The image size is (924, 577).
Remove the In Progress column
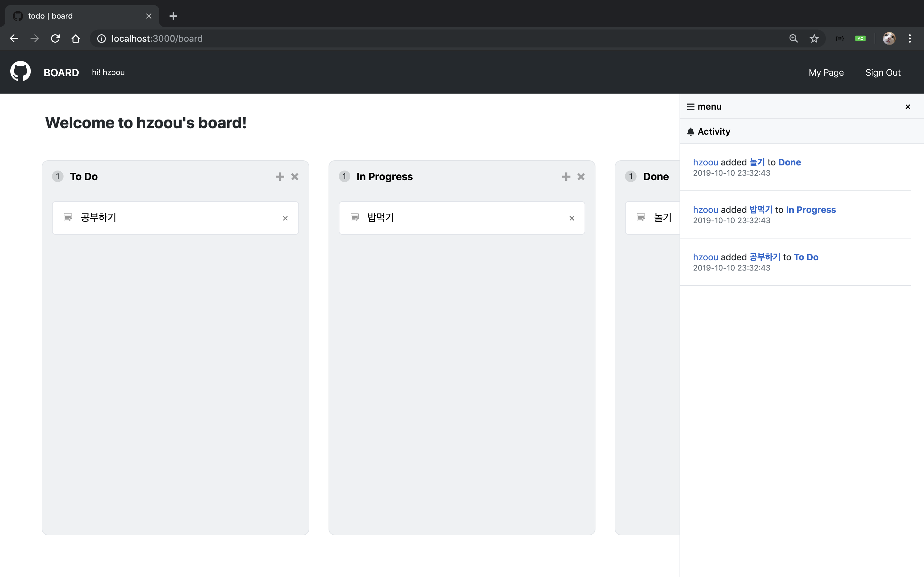[x=581, y=177]
